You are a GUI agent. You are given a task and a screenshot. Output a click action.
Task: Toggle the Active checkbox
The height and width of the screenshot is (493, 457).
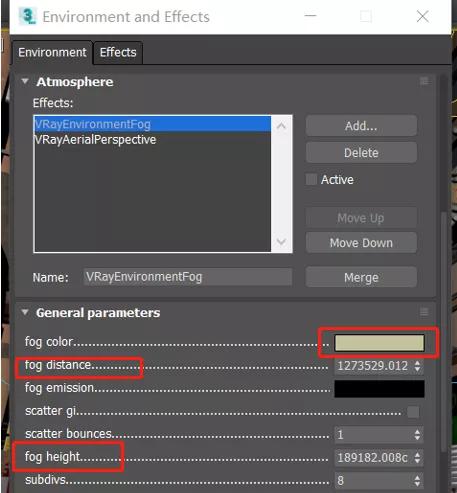(x=311, y=179)
